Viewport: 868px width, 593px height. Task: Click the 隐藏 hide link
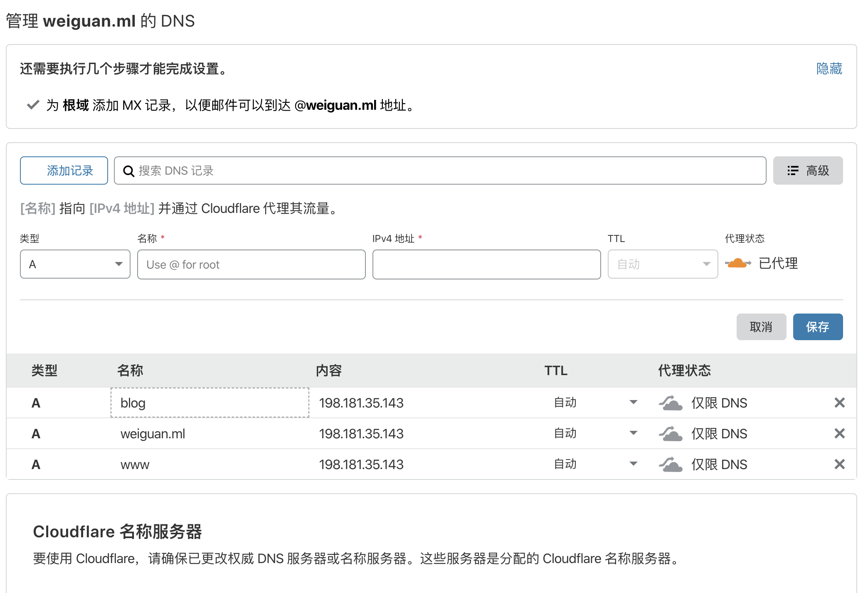(829, 69)
